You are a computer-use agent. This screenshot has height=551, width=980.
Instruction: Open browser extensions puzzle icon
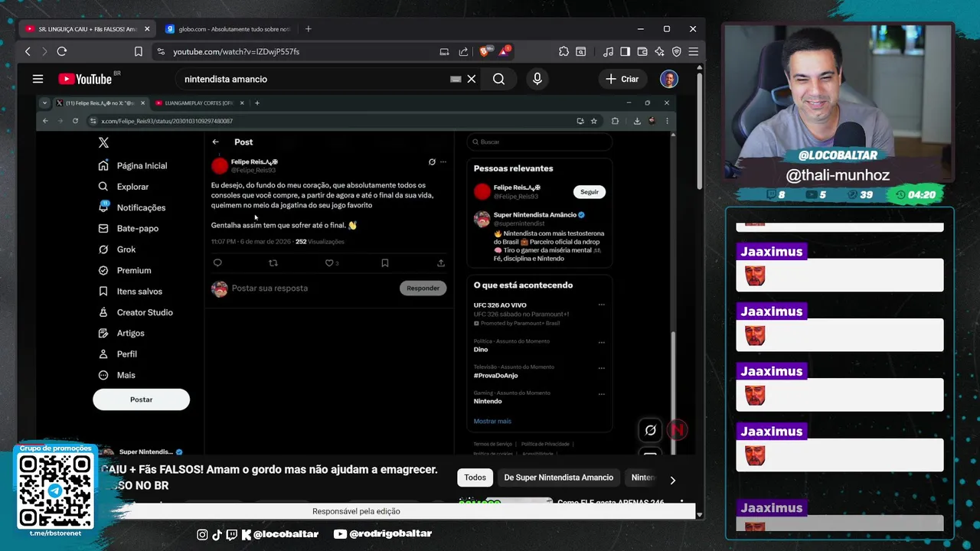coord(563,51)
